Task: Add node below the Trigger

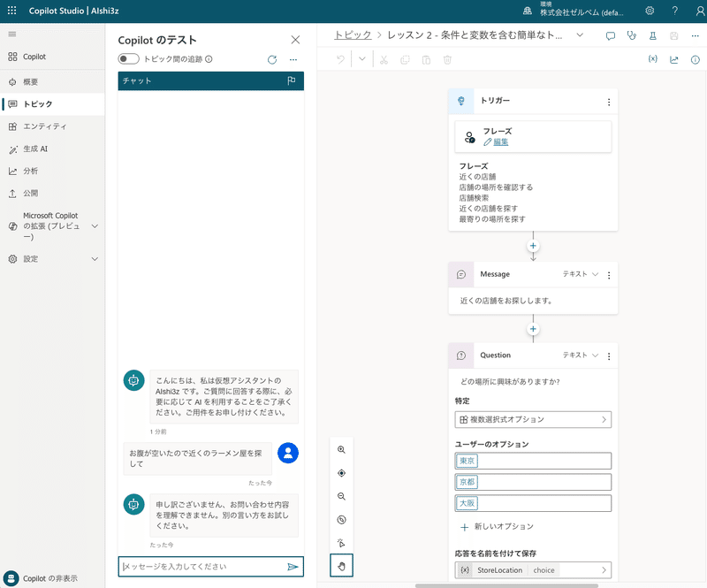Action: click(x=533, y=246)
